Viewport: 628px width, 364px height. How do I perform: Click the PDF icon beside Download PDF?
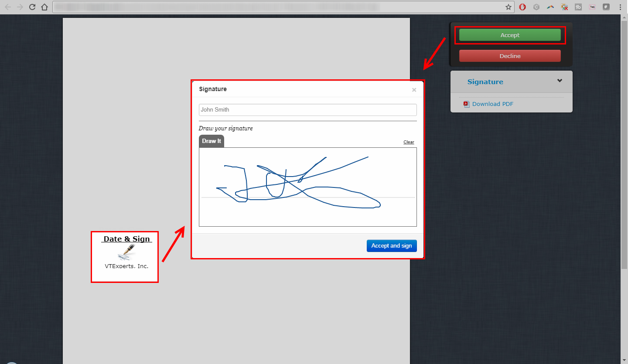[466, 104]
